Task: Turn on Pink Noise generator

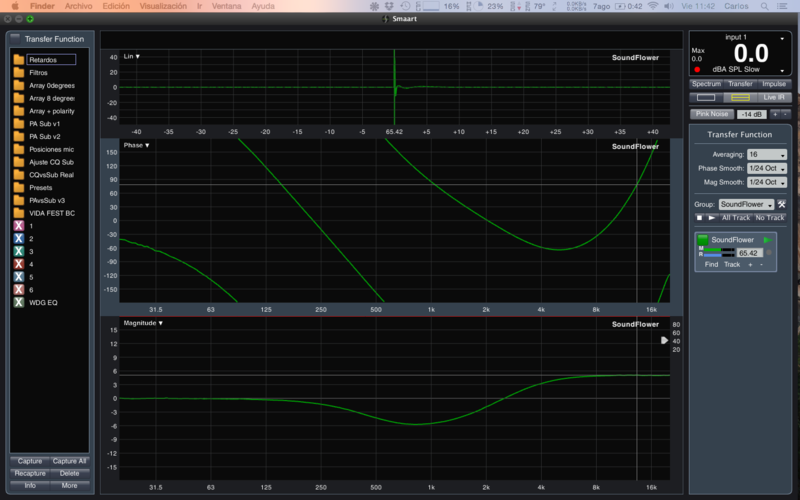Action: [711, 115]
